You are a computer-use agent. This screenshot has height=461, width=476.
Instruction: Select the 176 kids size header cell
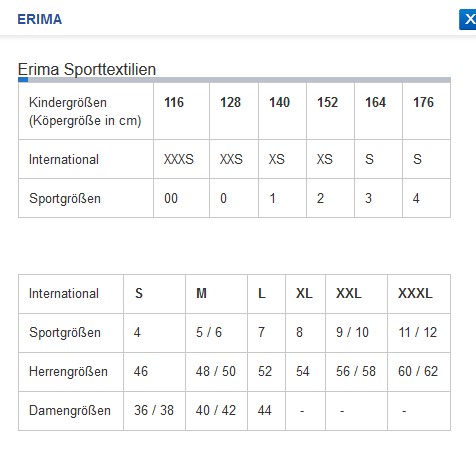click(x=426, y=111)
